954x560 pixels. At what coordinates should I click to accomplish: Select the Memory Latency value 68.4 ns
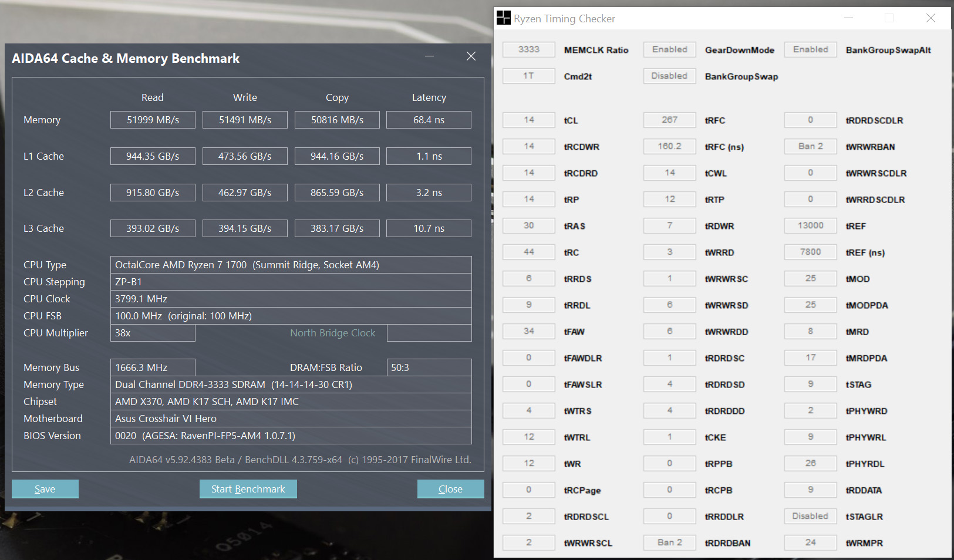pos(429,120)
